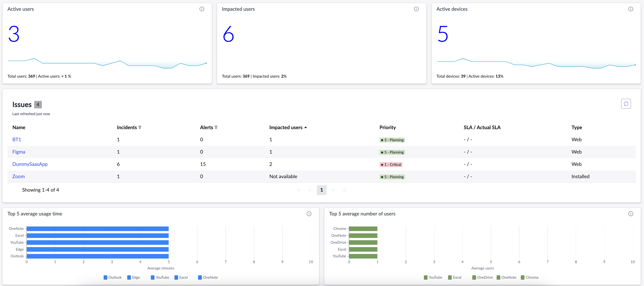Open info for Top 5 average usage time
The height and width of the screenshot is (286, 644).
[x=309, y=214]
